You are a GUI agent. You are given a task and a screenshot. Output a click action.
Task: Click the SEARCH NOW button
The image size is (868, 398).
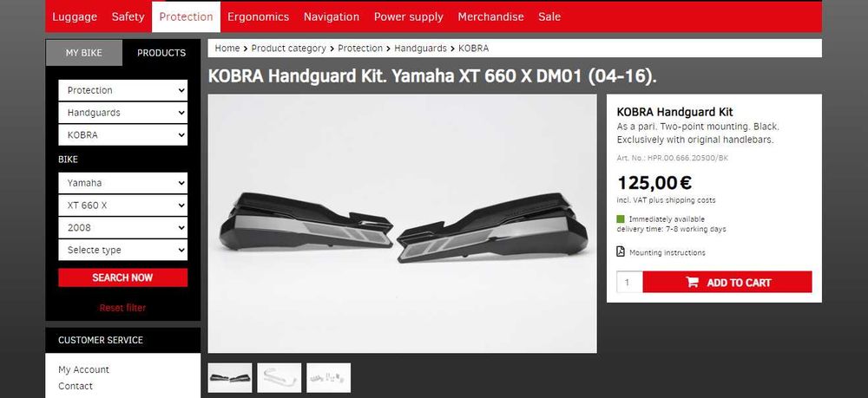point(123,277)
